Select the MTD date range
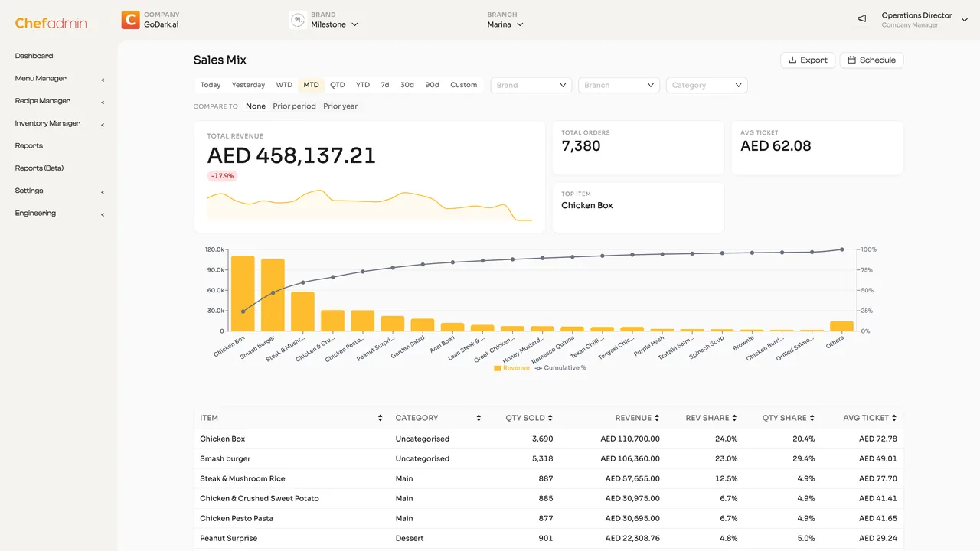Image resolution: width=980 pixels, height=551 pixels. tap(311, 85)
